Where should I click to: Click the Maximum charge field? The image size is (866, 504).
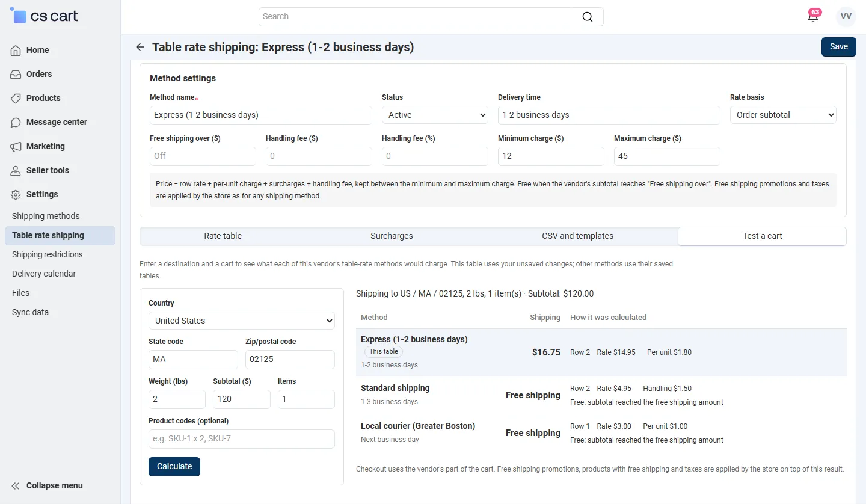(667, 156)
